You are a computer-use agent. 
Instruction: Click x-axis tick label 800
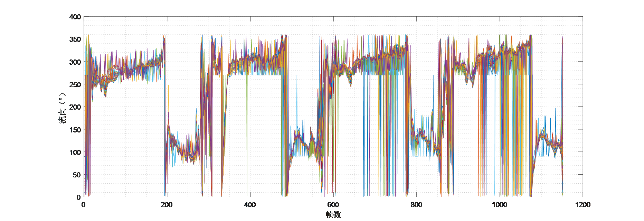pyautogui.click(x=416, y=205)
